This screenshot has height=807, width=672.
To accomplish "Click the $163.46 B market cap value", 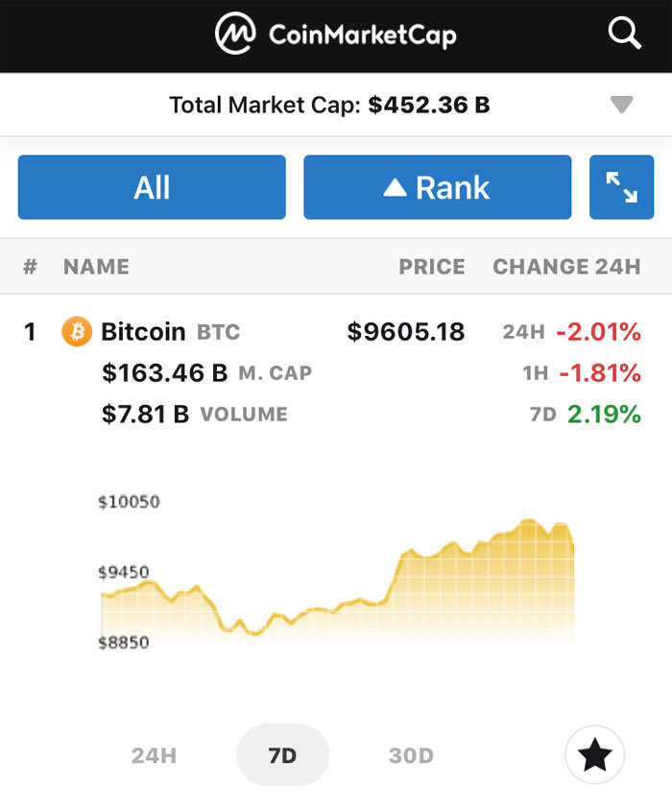I will click(x=165, y=372).
